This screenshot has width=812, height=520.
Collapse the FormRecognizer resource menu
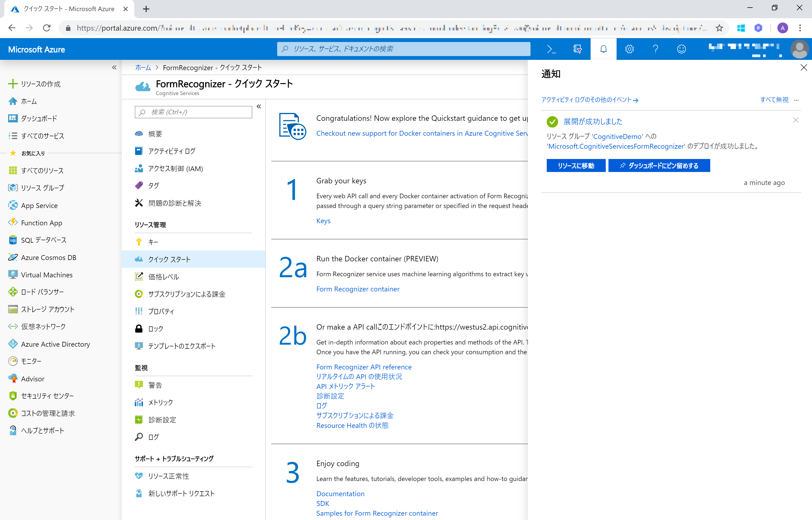(x=258, y=106)
